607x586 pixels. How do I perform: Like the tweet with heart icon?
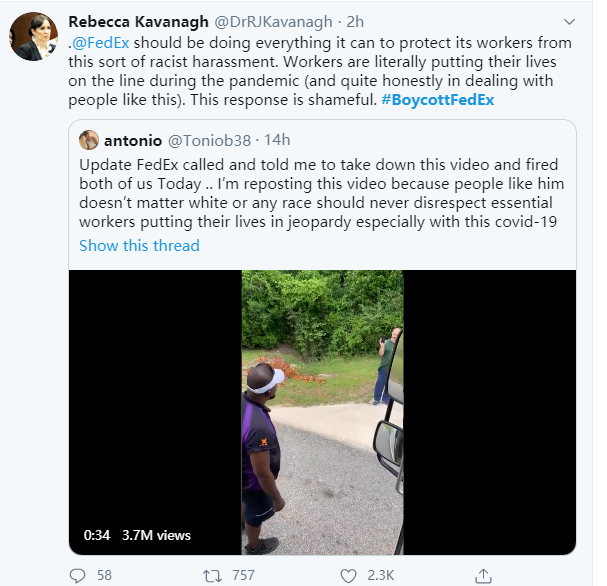point(348,575)
